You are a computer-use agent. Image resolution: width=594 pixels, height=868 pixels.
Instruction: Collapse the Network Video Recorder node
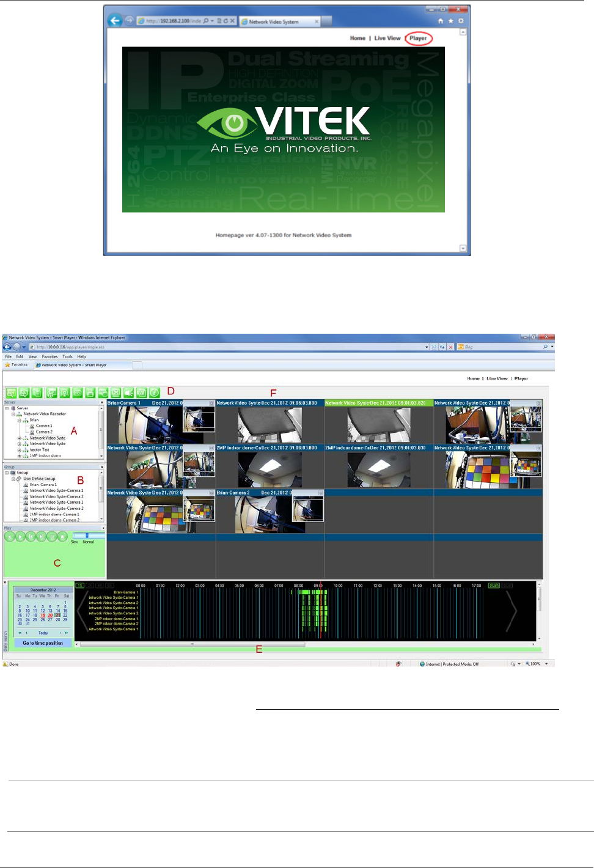click(x=13, y=414)
